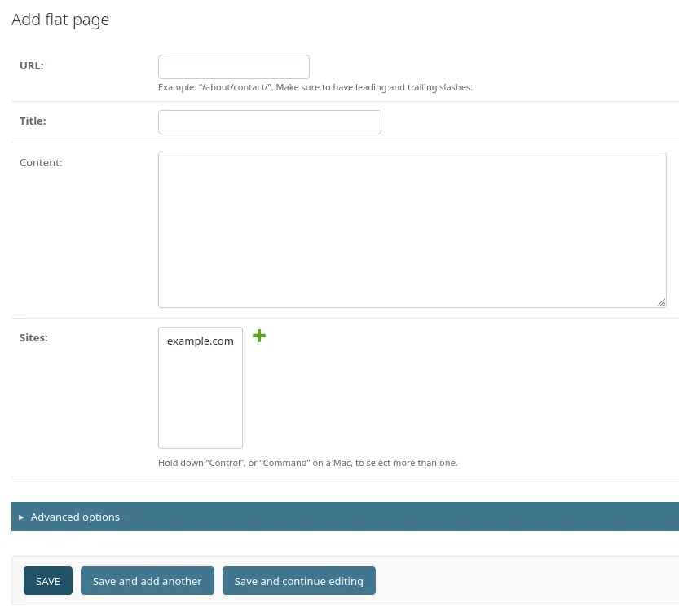This screenshot has width=679, height=616.
Task: Place cursor in the Content textarea
Action: click(412, 229)
